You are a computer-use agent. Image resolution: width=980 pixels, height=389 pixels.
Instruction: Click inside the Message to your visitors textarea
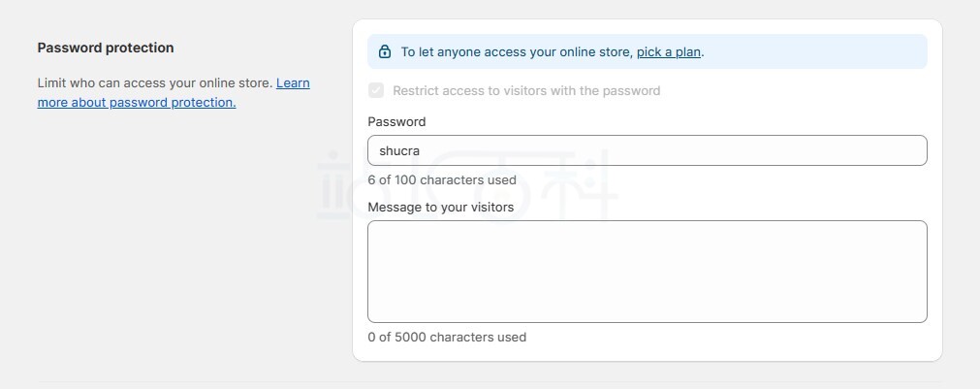click(647, 272)
